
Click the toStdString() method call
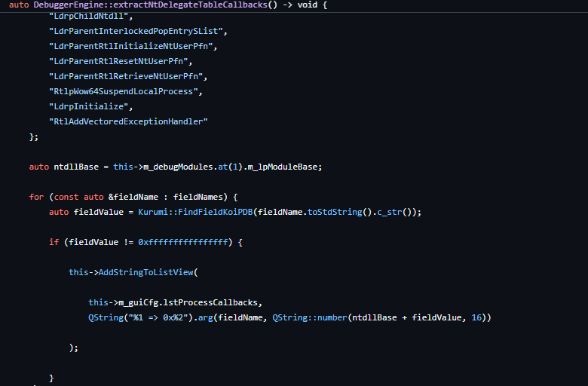tap(335, 212)
